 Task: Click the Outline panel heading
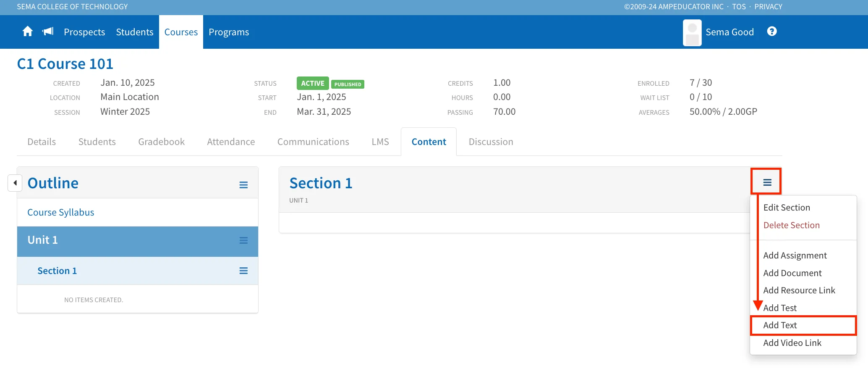pos(53,183)
